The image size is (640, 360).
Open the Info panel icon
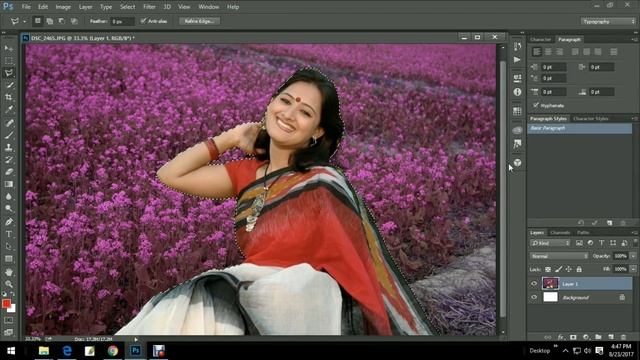pyautogui.click(x=517, y=92)
